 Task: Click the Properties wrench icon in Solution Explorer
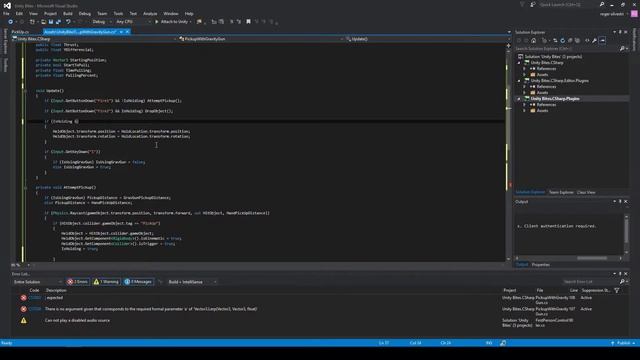pyautogui.click(x=594, y=40)
